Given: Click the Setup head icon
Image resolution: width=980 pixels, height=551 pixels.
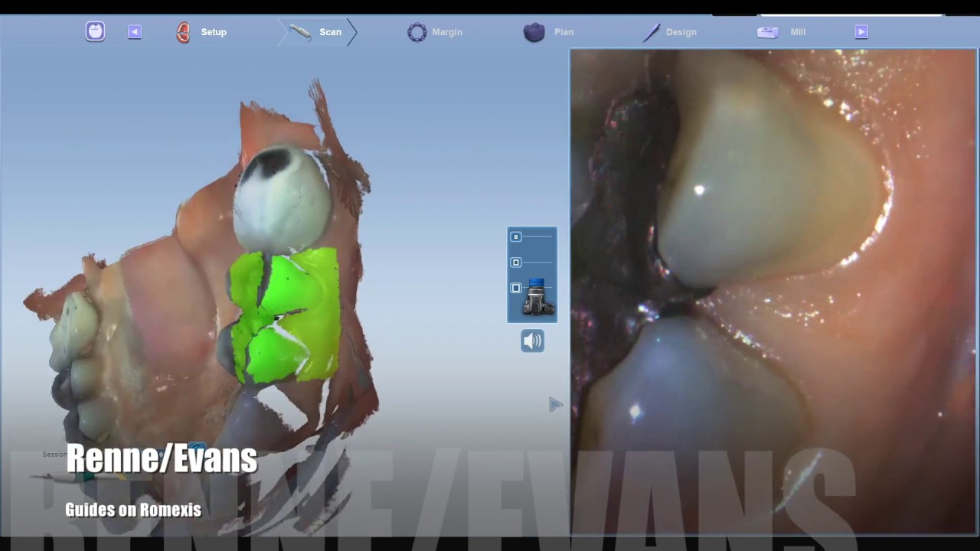Looking at the screenshot, I should click(x=183, y=32).
